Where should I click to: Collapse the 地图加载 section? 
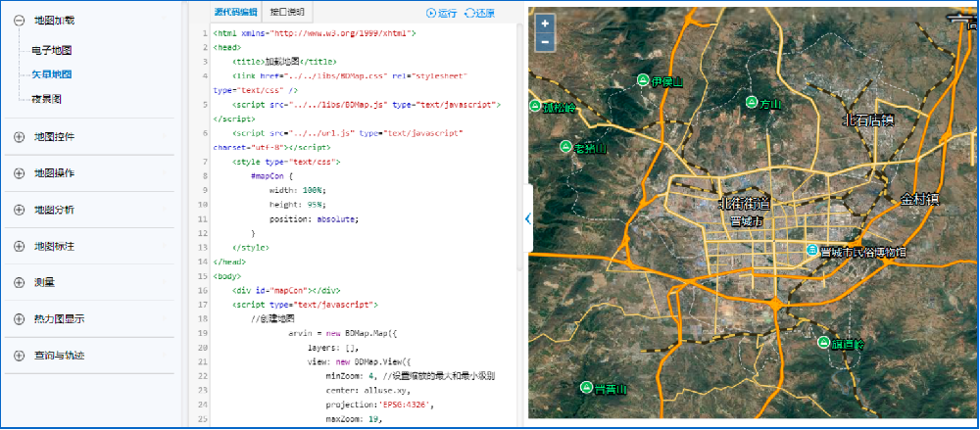pyautogui.click(x=19, y=20)
